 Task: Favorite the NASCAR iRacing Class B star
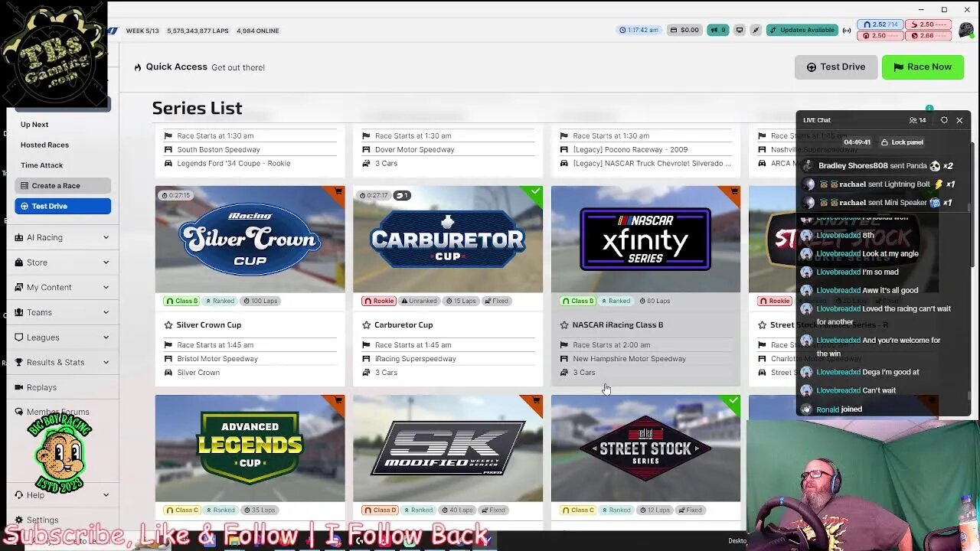point(564,324)
